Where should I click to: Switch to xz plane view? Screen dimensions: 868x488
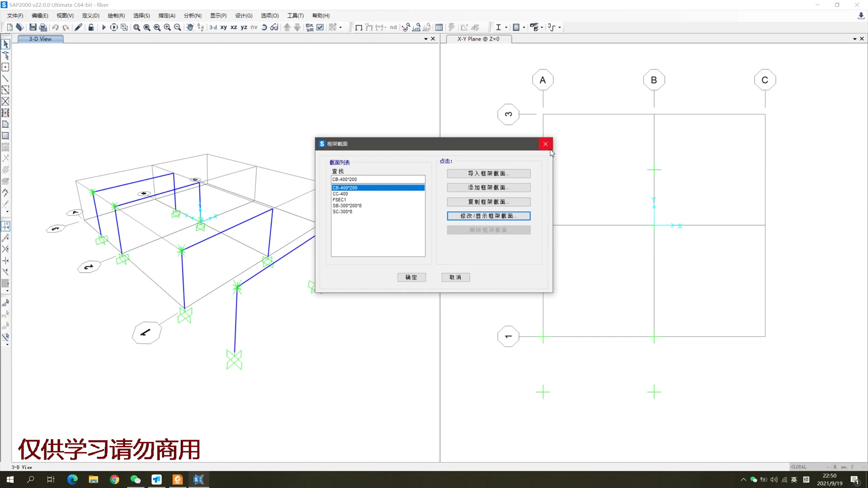[234, 28]
